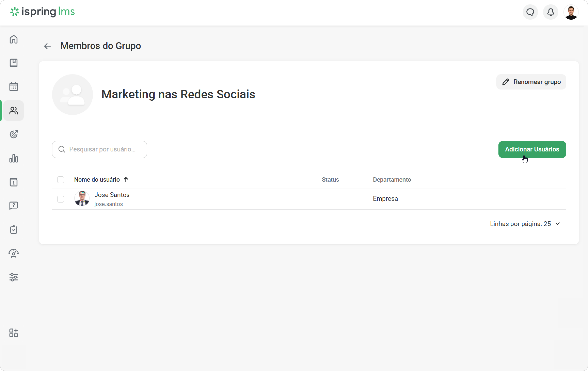Viewport: 588px width, 371px height.
Task: Click the Adicionar Usuários button
Action: click(x=532, y=149)
